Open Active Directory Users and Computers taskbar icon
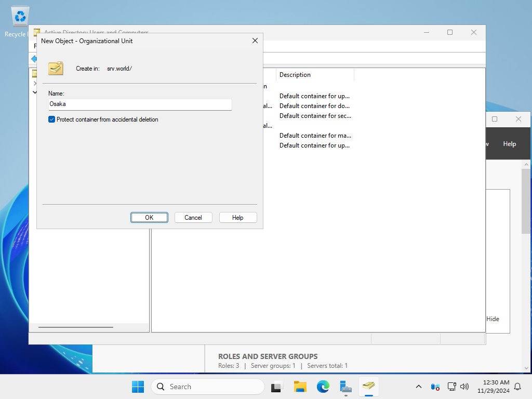This screenshot has width=532, height=399. (368, 387)
